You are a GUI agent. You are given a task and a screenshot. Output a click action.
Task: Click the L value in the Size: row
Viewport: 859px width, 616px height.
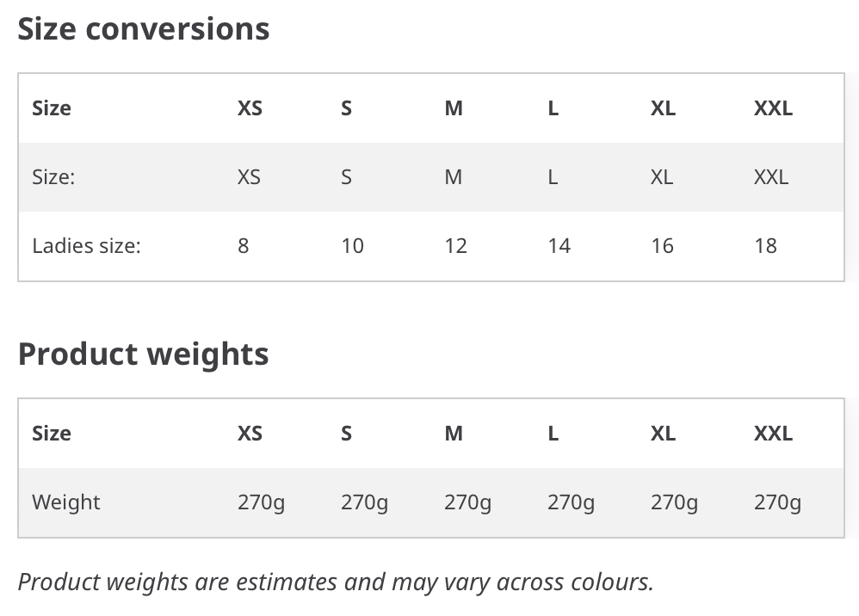tap(553, 177)
